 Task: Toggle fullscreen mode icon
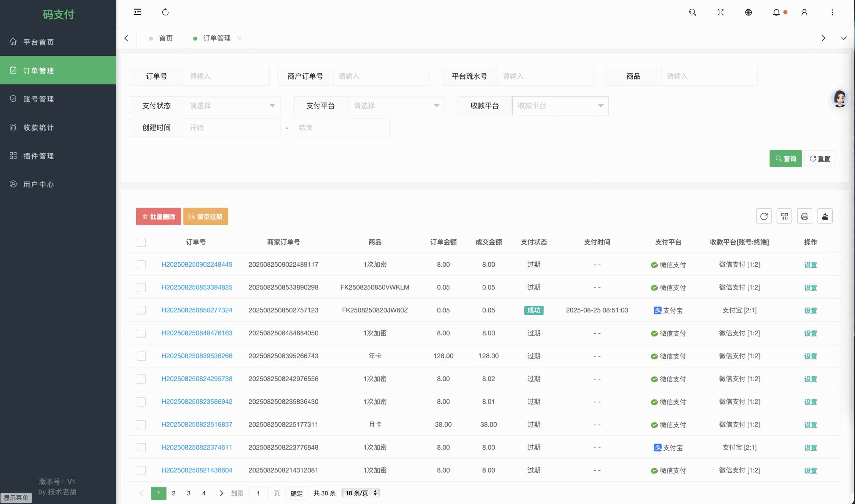pyautogui.click(x=720, y=12)
